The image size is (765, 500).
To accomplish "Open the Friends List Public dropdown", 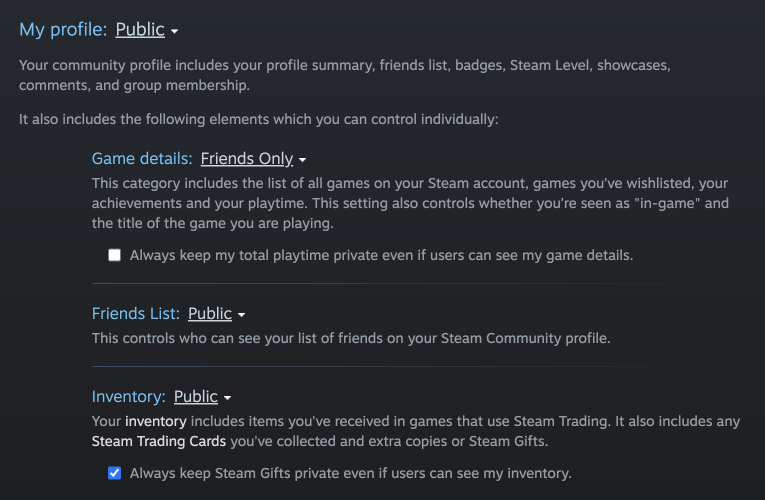I will [209, 314].
